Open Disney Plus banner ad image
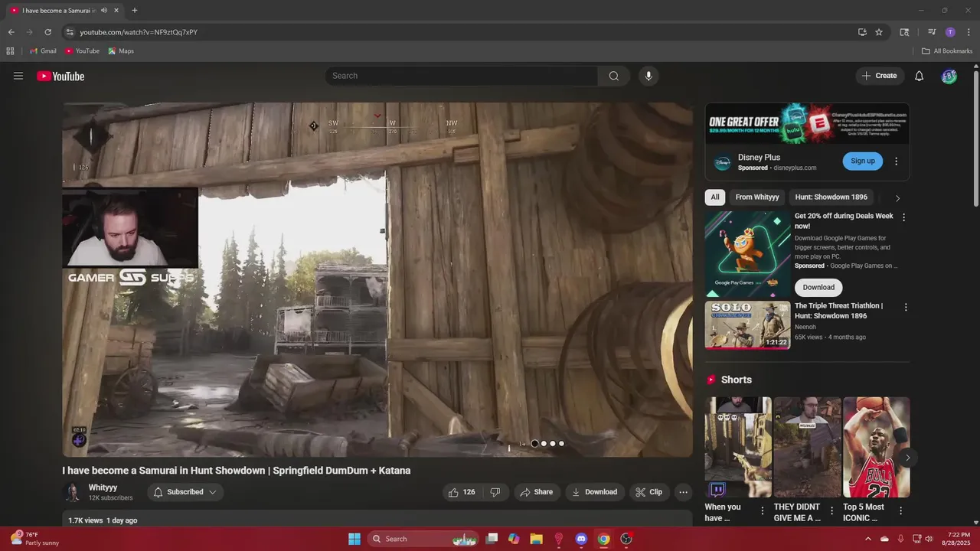Image resolution: width=980 pixels, height=551 pixels. [x=807, y=123]
